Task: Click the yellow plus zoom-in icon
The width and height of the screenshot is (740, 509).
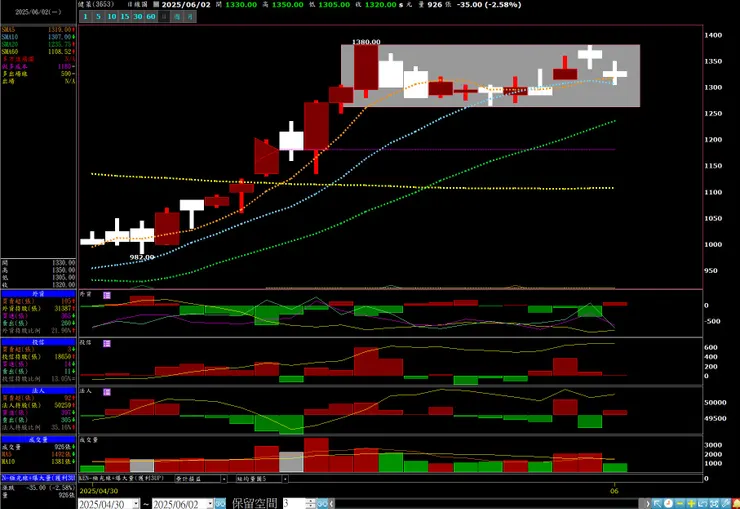Action: tap(691, 503)
